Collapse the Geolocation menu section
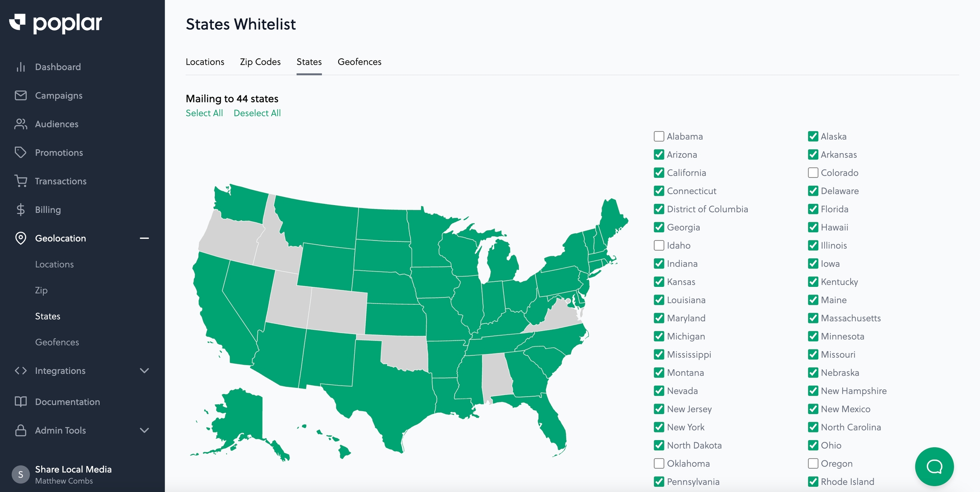980x492 pixels. [x=144, y=238]
